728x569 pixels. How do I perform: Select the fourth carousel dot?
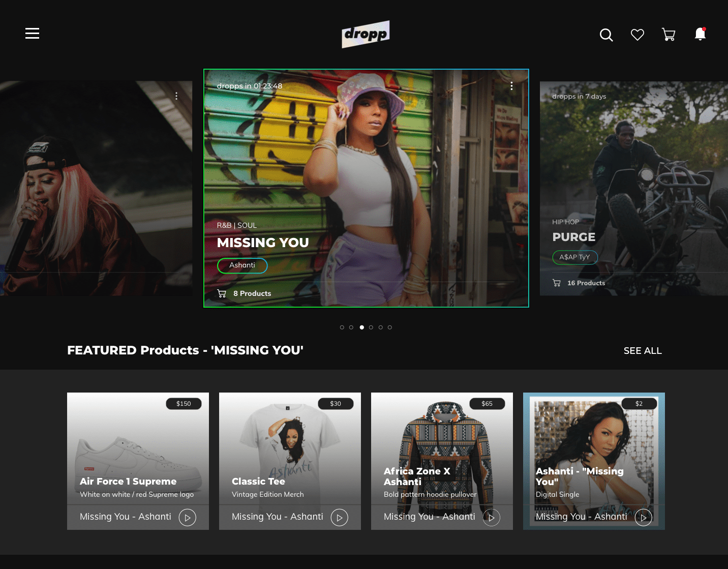(371, 327)
